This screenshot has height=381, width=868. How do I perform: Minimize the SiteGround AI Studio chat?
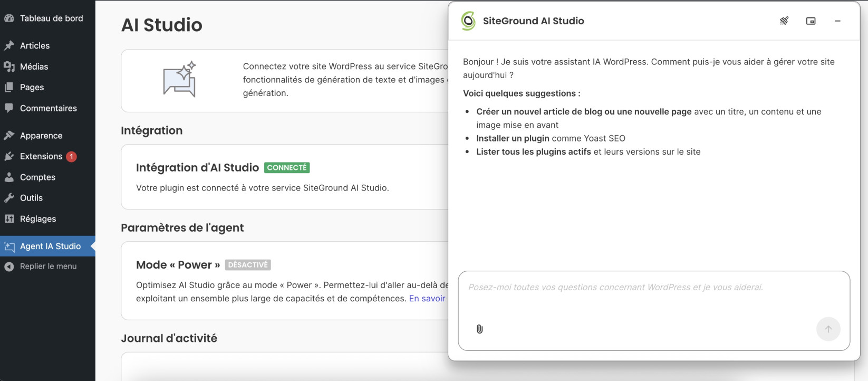[x=837, y=21]
